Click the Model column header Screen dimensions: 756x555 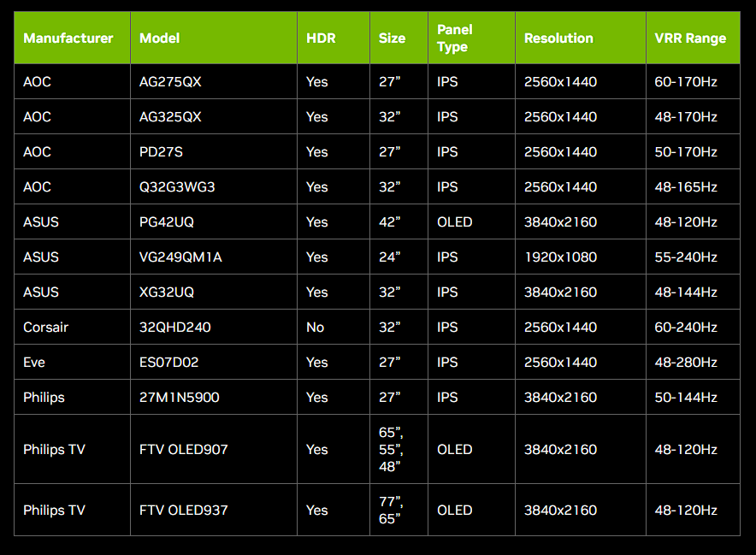[214, 38]
